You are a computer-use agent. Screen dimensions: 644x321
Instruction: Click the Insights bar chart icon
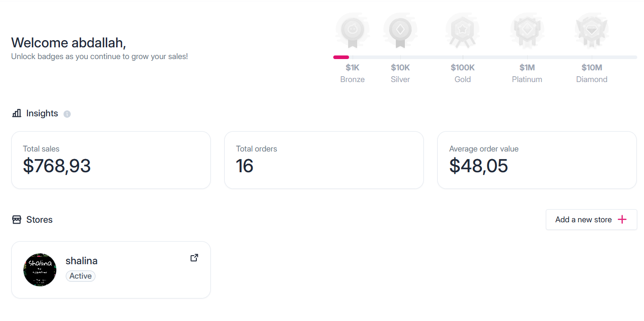17,113
